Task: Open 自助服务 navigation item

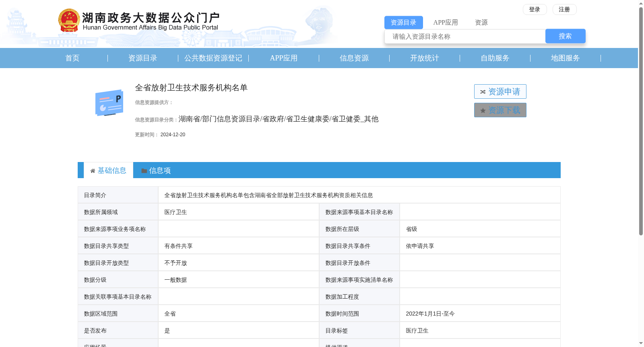Action: tap(495, 58)
